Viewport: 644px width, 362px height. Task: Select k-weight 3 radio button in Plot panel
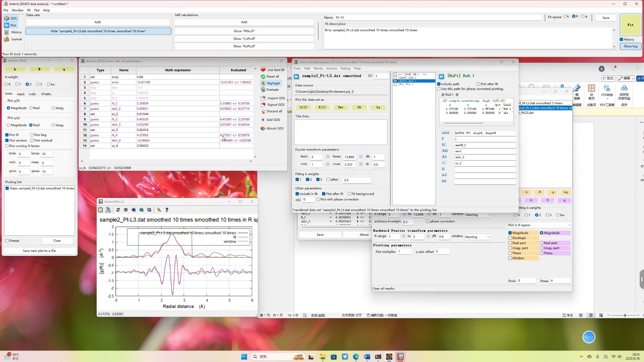(38, 84)
